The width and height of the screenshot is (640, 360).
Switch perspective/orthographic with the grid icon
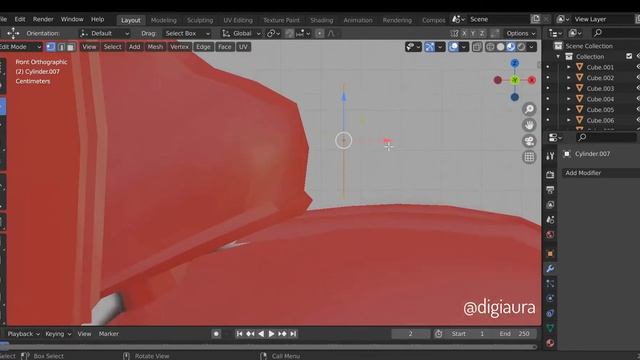pyautogui.click(x=529, y=157)
